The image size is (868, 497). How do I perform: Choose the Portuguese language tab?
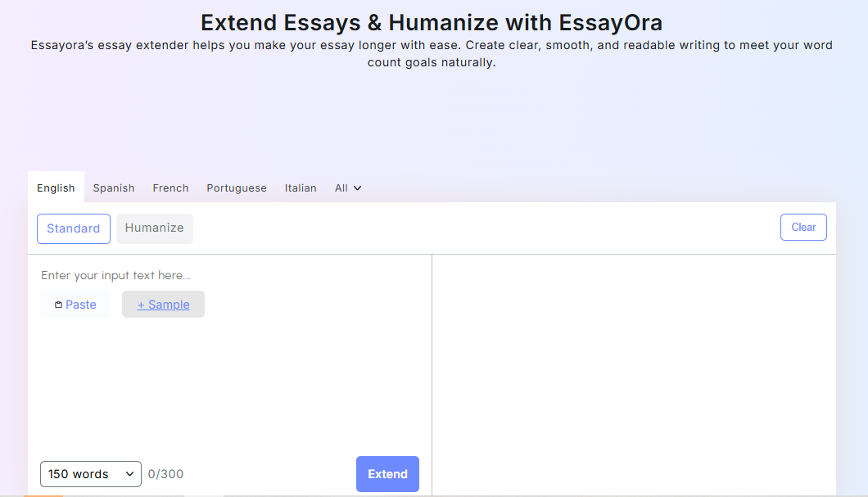click(x=237, y=188)
